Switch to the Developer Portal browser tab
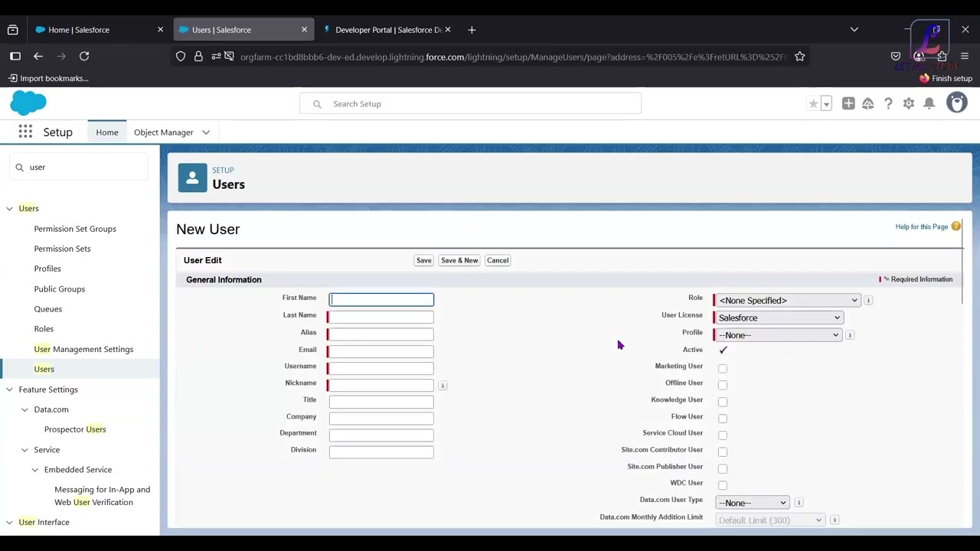The width and height of the screenshot is (980, 551). [x=389, y=30]
